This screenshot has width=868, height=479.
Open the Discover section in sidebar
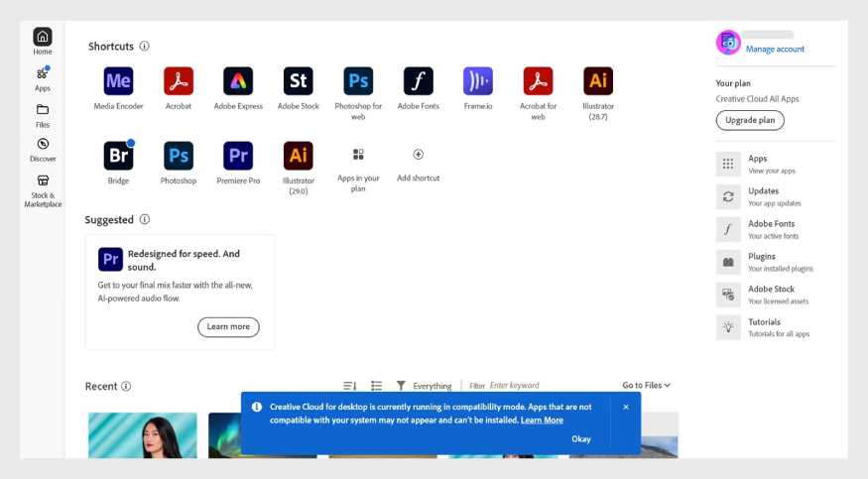pyautogui.click(x=43, y=150)
